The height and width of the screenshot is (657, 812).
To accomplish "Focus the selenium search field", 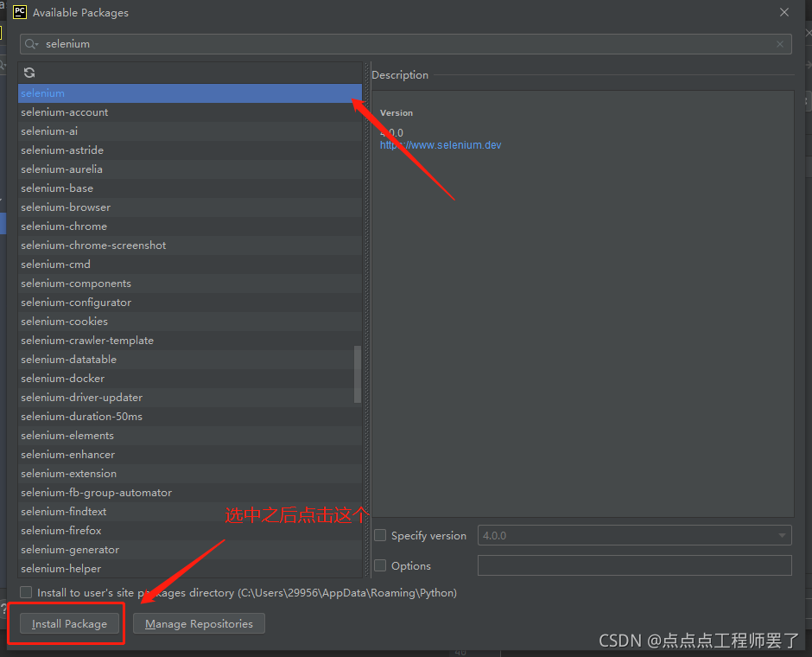I will coord(405,44).
